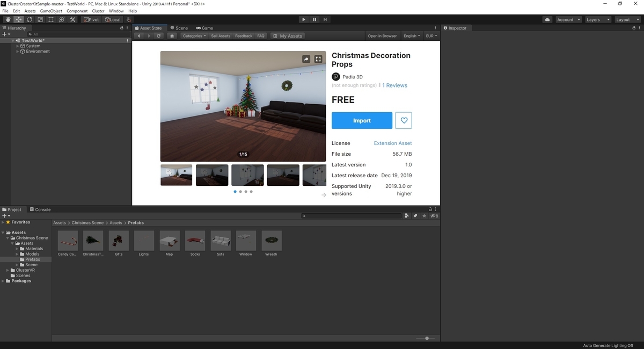Open the GameObject menu

[51, 11]
